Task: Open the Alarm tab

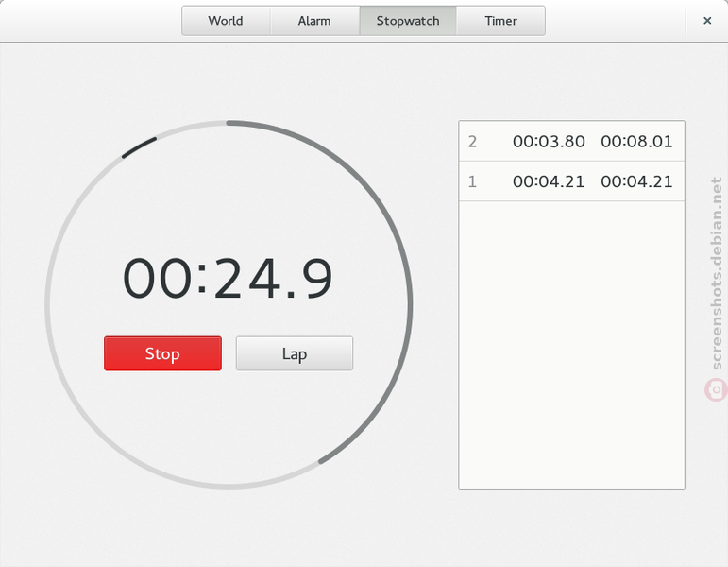Action: (314, 21)
